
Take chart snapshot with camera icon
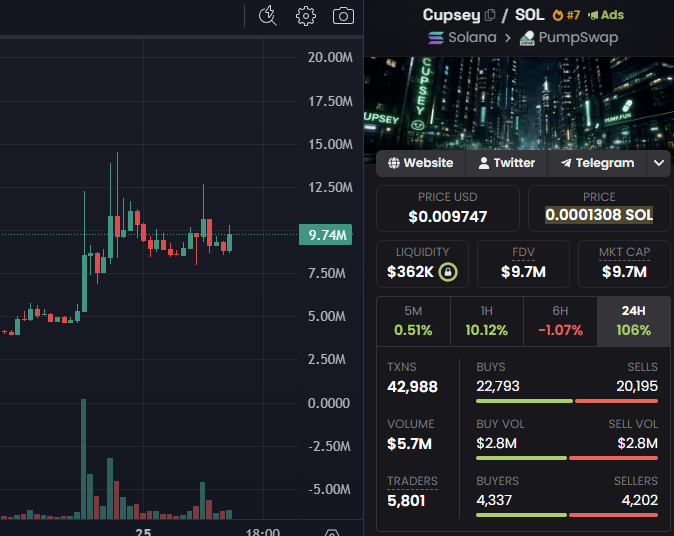[343, 16]
